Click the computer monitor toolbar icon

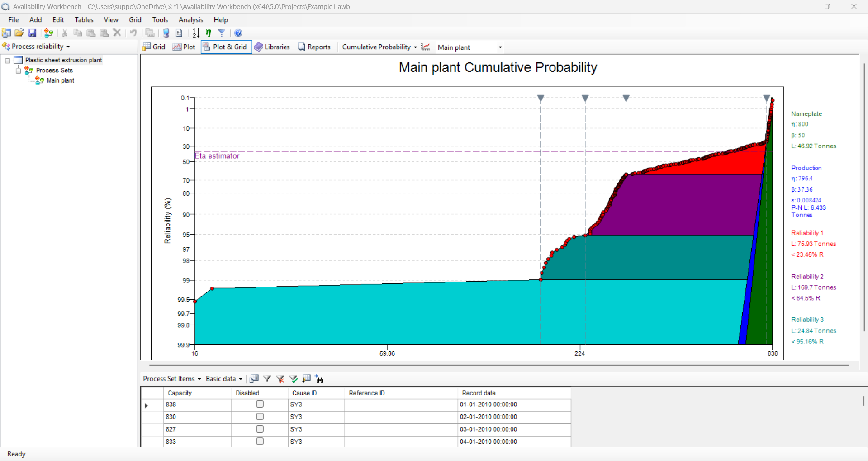coord(166,33)
